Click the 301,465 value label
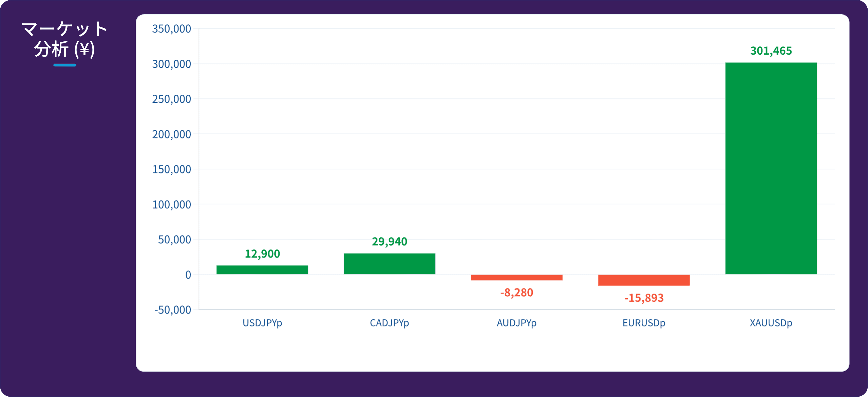Viewport: 868px width, 397px height. [x=771, y=51]
